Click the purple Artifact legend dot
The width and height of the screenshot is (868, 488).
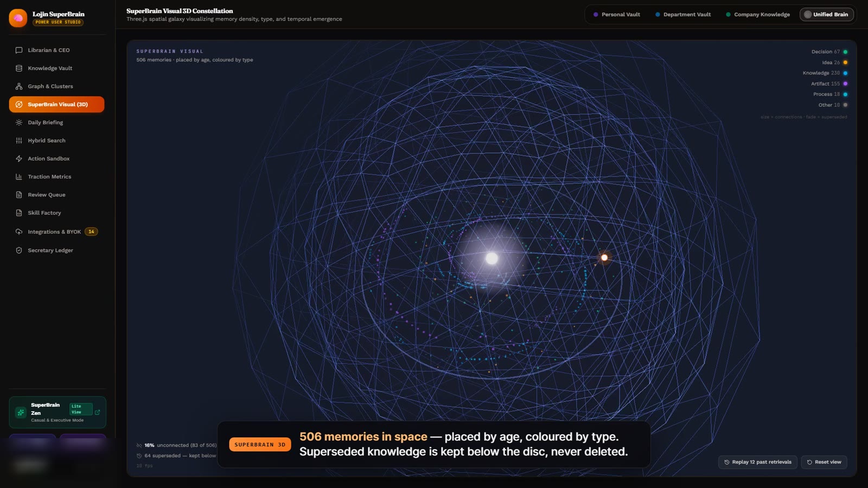(845, 84)
